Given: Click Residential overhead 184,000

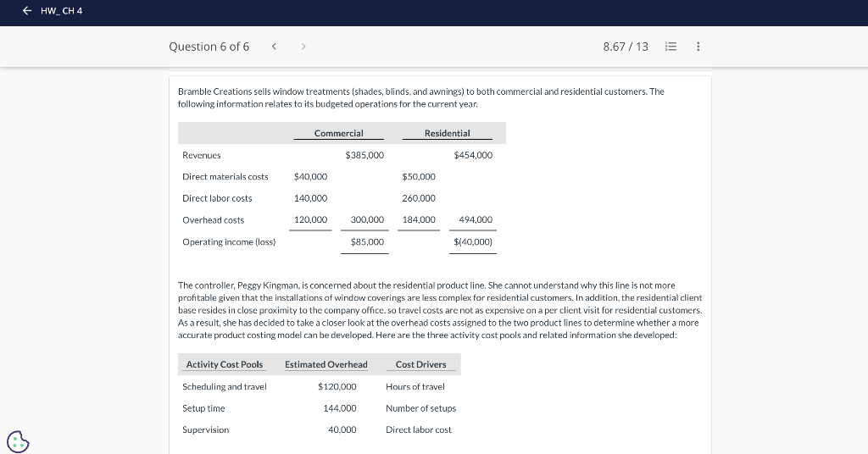Looking at the screenshot, I should point(419,220).
